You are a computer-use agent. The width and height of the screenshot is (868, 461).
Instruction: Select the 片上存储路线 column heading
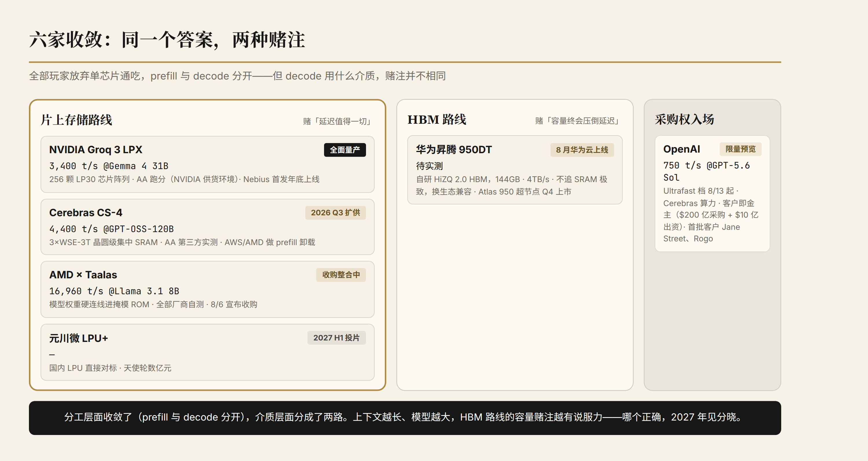pyautogui.click(x=76, y=120)
